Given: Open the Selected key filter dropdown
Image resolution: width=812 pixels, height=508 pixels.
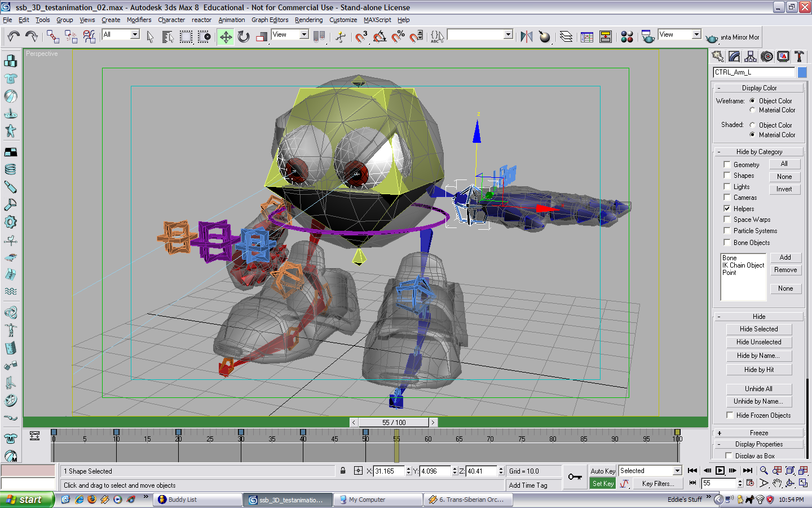Looking at the screenshot, I should pyautogui.click(x=677, y=471).
